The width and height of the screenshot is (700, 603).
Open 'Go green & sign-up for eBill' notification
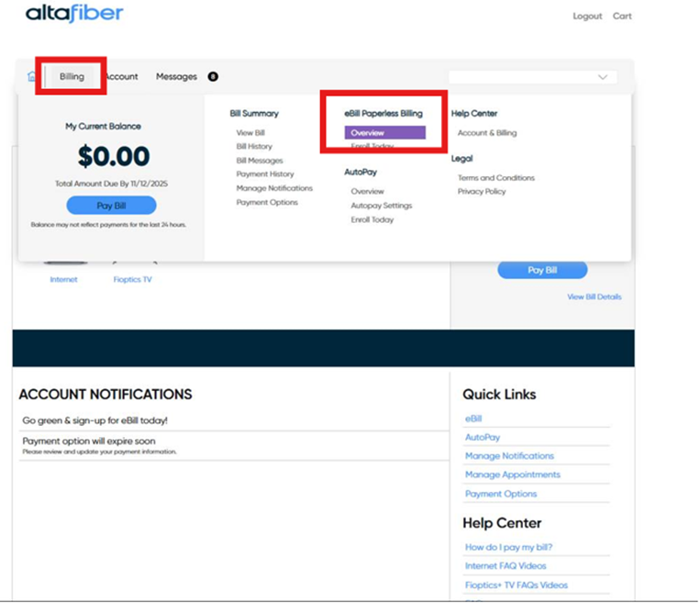(95, 420)
